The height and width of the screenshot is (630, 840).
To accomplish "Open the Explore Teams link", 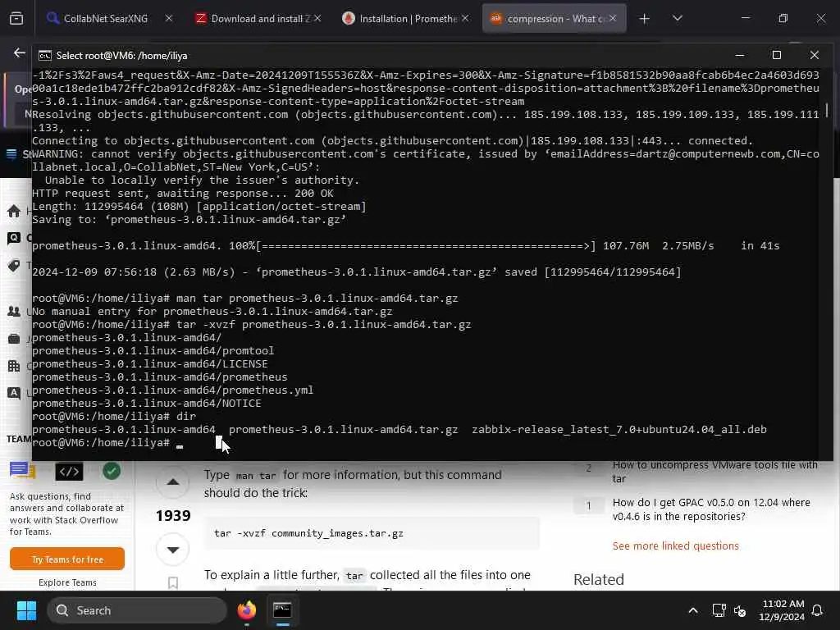I will (x=67, y=582).
